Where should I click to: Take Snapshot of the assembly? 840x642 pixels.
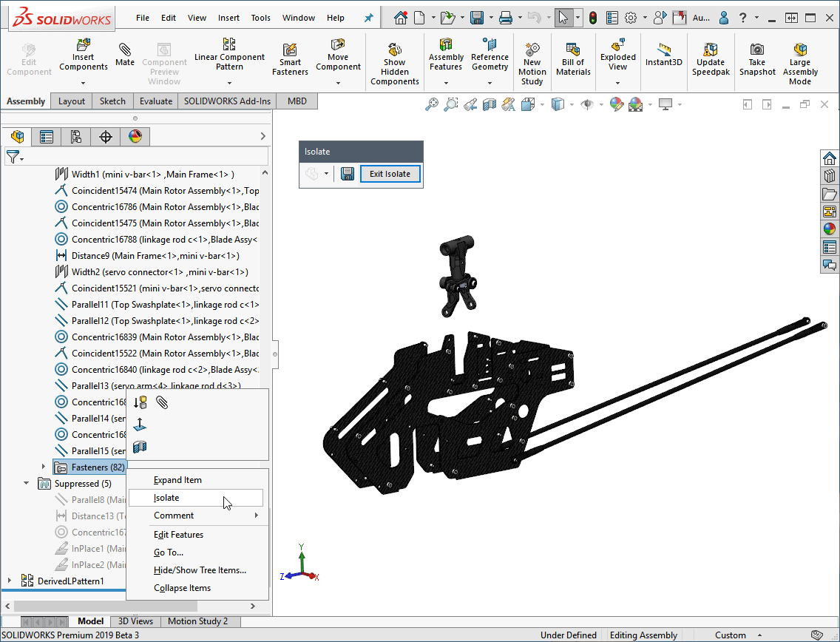click(757, 59)
